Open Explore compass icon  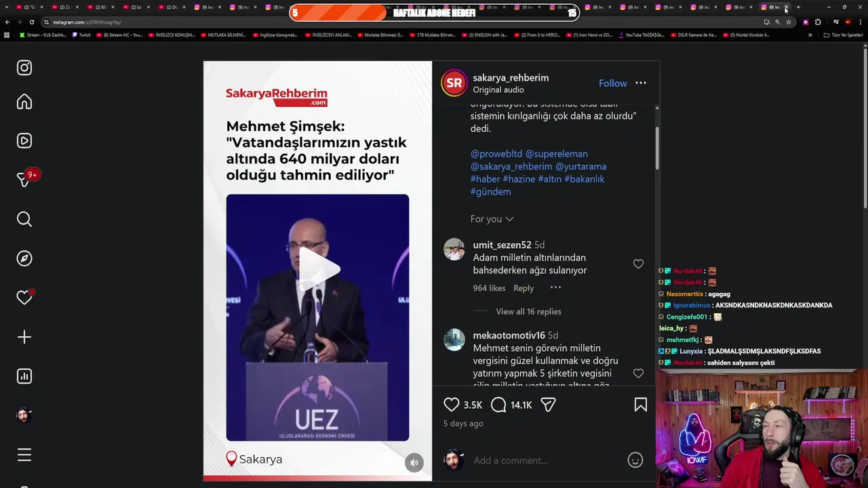[24, 258]
